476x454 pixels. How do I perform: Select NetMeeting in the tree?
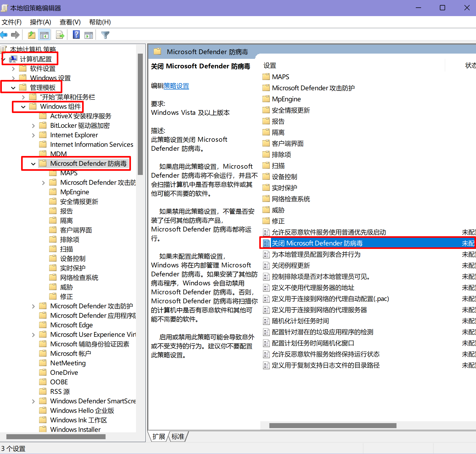(68, 363)
